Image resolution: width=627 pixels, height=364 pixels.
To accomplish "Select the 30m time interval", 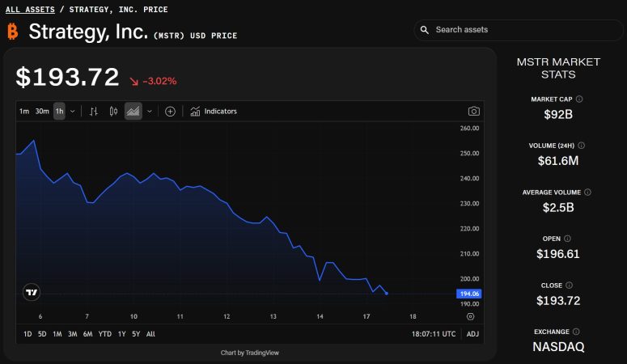I will pyautogui.click(x=42, y=112).
